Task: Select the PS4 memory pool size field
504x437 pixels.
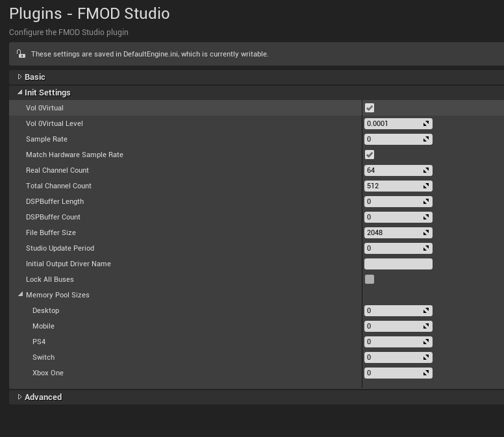Action: 398,342
